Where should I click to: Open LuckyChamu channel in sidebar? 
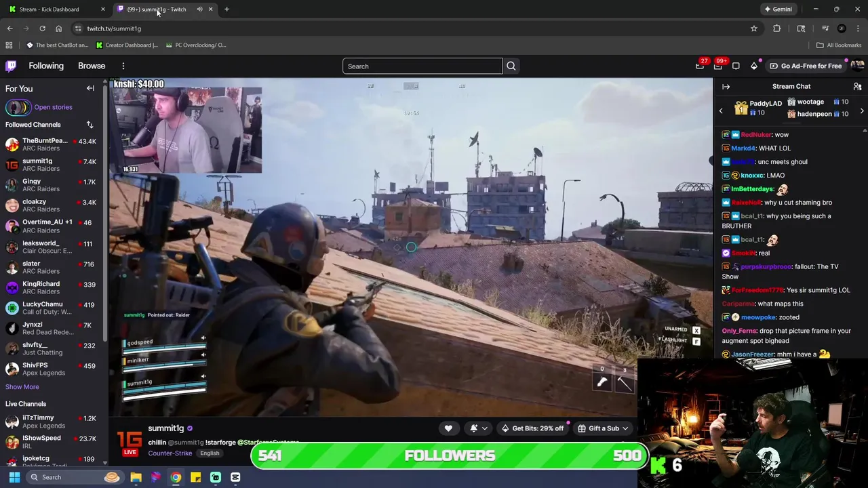[x=51, y=308]
